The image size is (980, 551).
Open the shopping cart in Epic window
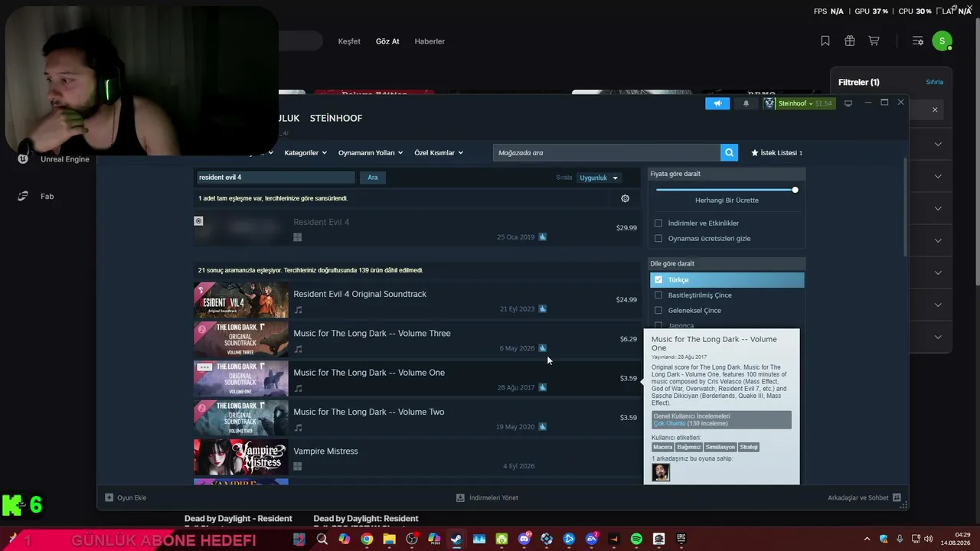pos(874,41)
